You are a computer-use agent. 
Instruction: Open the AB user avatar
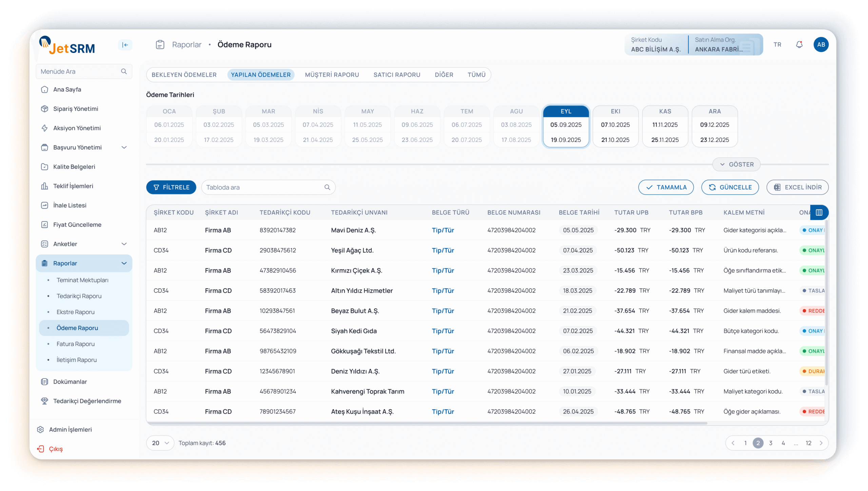pyautogui.click(x=821, y=45)
